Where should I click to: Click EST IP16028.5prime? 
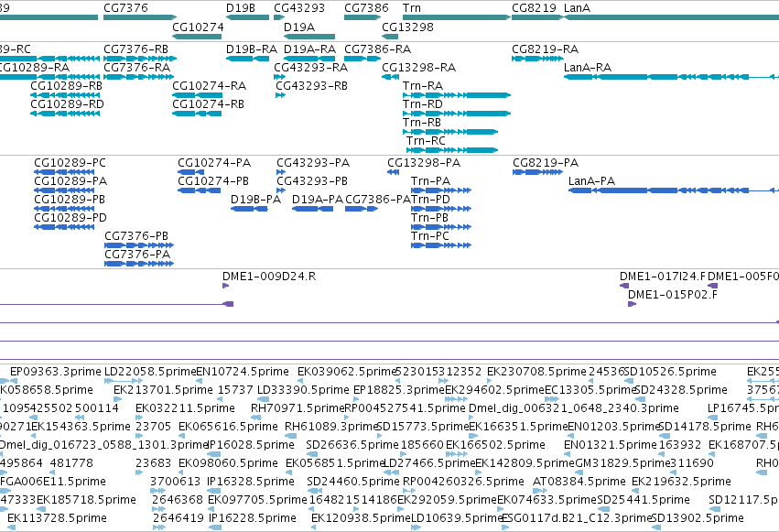(x=251, y=446)
